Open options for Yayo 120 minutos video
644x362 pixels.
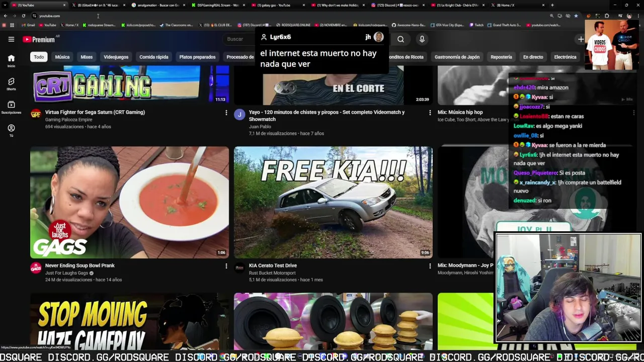coord(430,113)
